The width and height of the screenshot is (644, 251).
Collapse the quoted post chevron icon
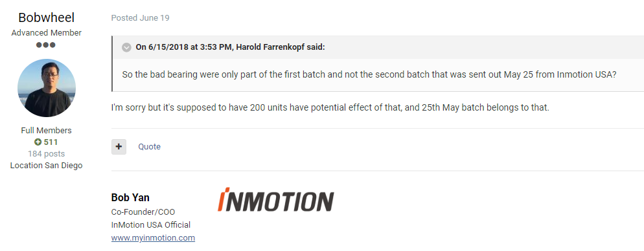coord(126,47)
